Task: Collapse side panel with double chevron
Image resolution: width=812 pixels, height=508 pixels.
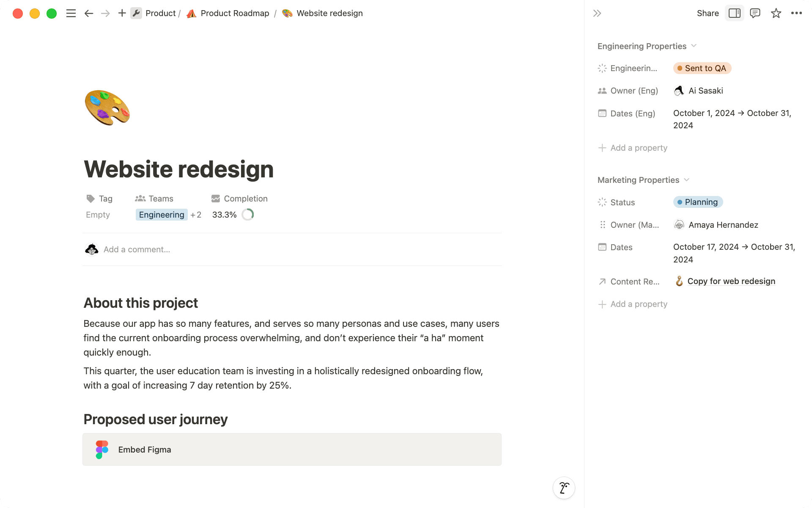Action: 597,14
